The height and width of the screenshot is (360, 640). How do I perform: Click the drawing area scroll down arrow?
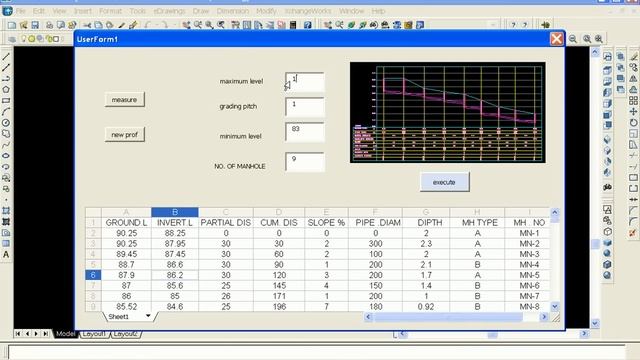(595, 323)
